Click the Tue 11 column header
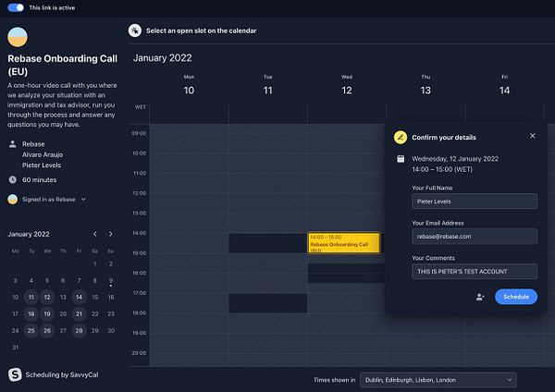Viewport: 555px width, 392px height. click(268, 85)
